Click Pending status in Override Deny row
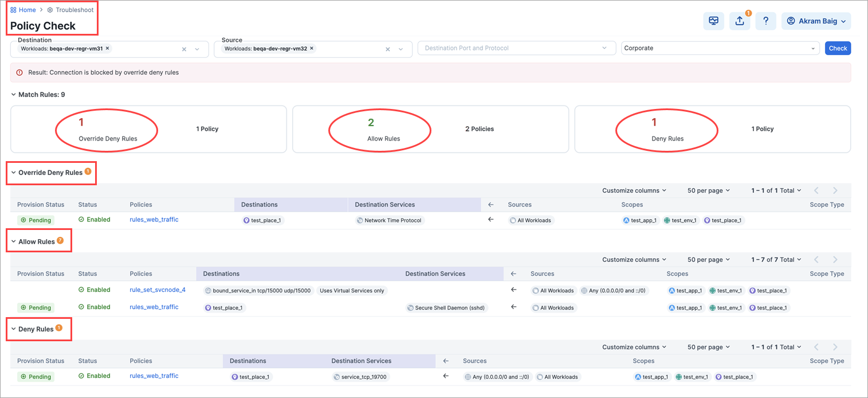 (x=36, y=220)
